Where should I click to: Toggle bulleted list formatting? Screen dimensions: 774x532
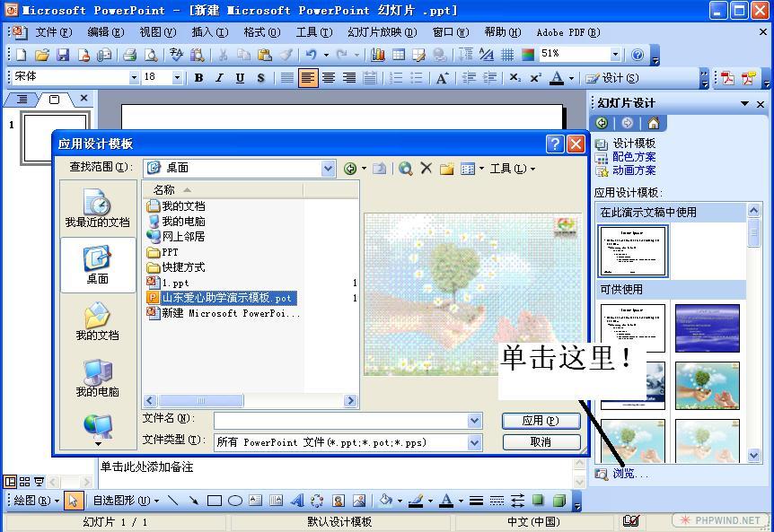point(416,77)
